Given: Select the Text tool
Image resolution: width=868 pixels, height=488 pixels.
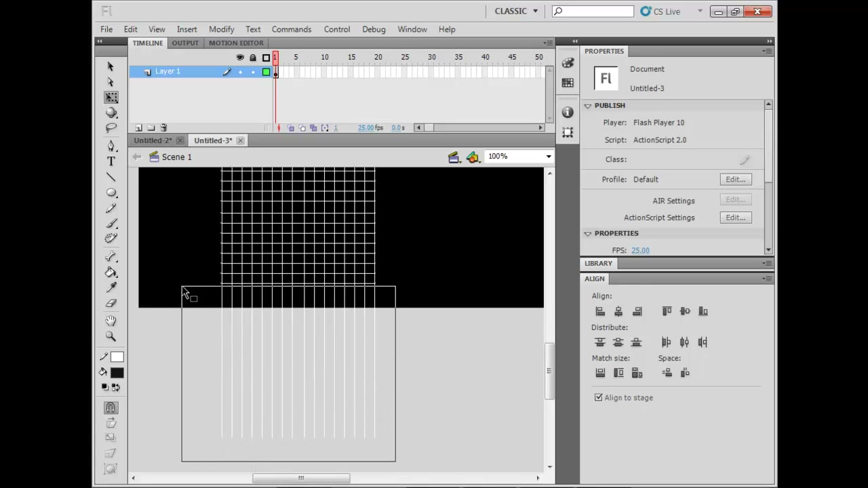Looking at the screenshot, I should 111,161.
